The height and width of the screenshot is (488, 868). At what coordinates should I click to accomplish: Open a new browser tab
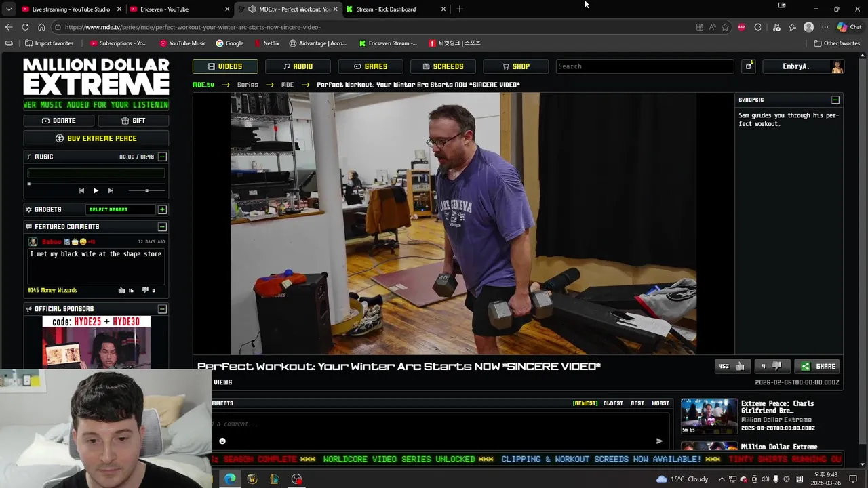459,9
